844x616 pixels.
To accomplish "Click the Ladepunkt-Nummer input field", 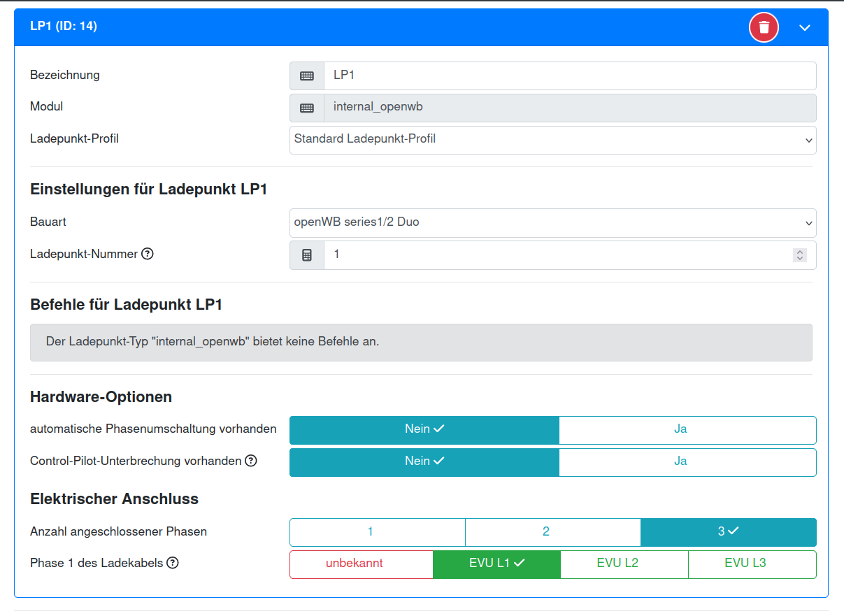I will pos(570,255).
